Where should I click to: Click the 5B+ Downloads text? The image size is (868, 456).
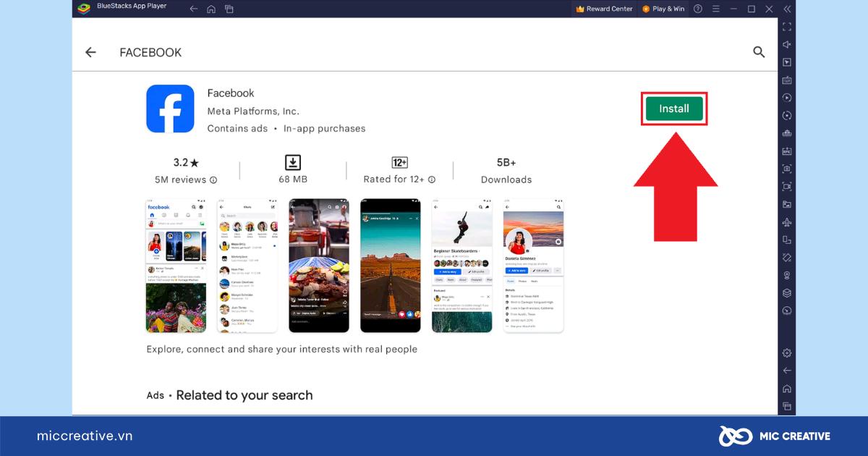pyautogui.click(x=506, y=171)
